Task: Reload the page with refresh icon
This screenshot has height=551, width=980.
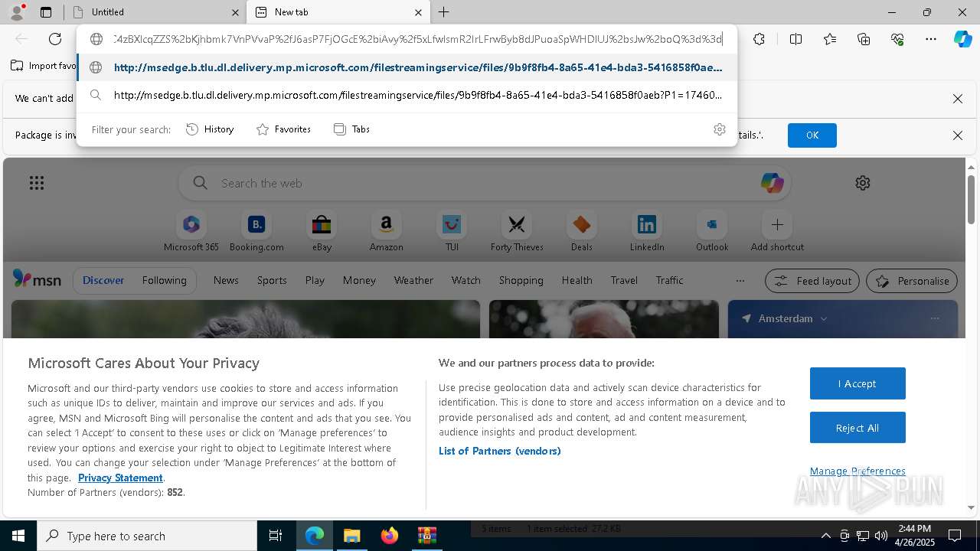Action: click(55, 39)
